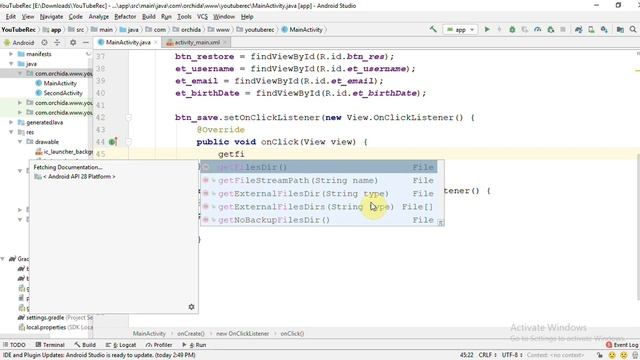Viewport: 640px width, 360px height.
Task: Click the Make Project hammer icon
Action: tap(433, 29)
